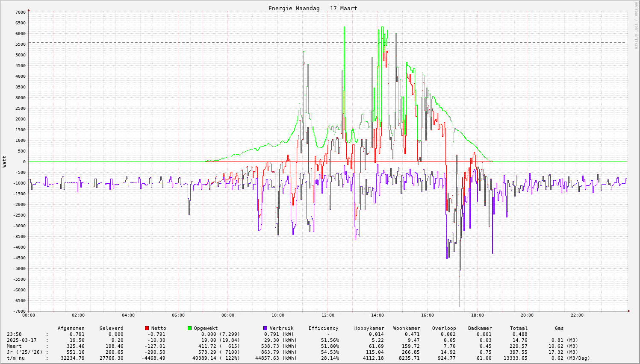Screen dimensions: 640x364
Task: Click the X-axis right end arrowhead
Action: [629, 311]
